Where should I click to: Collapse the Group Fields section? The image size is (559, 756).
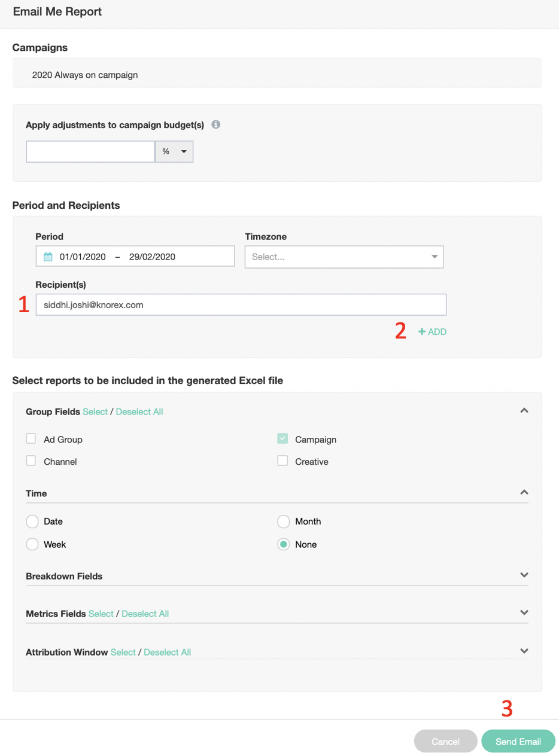(524, 411)
